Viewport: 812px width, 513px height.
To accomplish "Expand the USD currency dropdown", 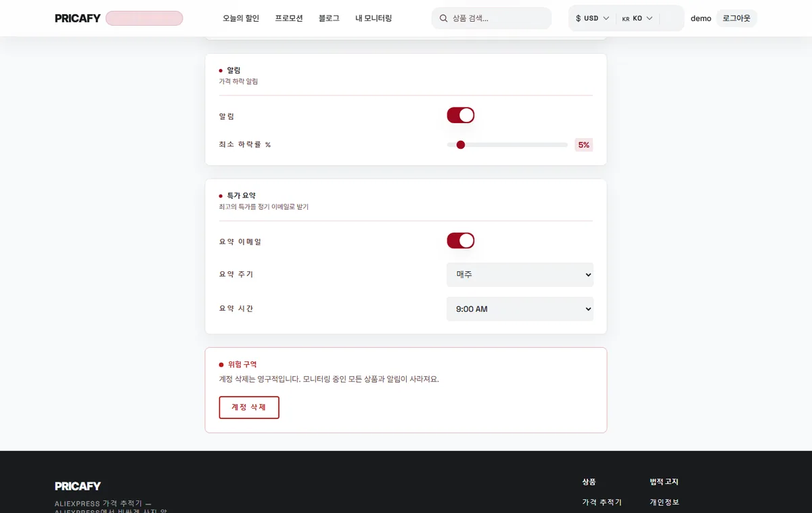I will 592,18.
